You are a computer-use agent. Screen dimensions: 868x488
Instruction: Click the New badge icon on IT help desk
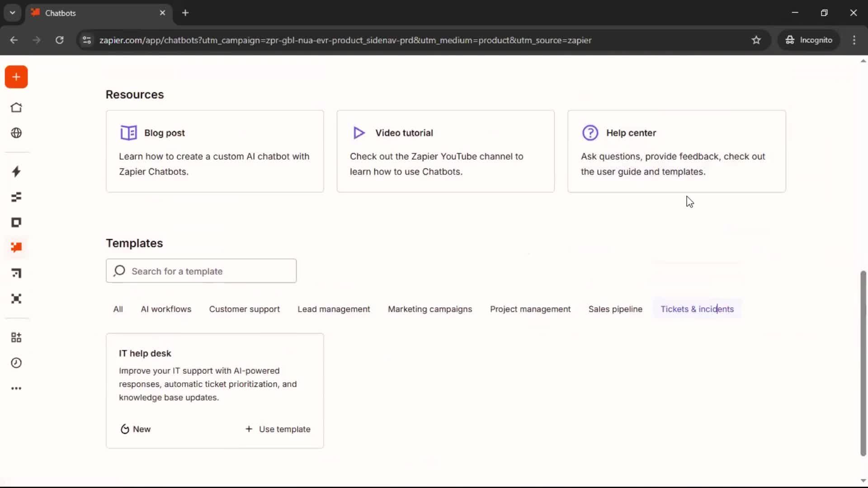click(125, 429)
